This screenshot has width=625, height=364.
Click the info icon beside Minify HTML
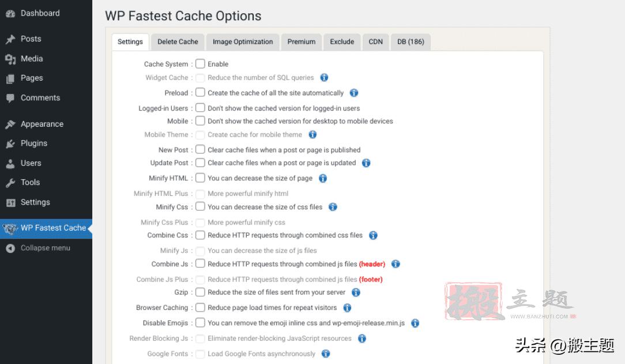coord(323,179)
